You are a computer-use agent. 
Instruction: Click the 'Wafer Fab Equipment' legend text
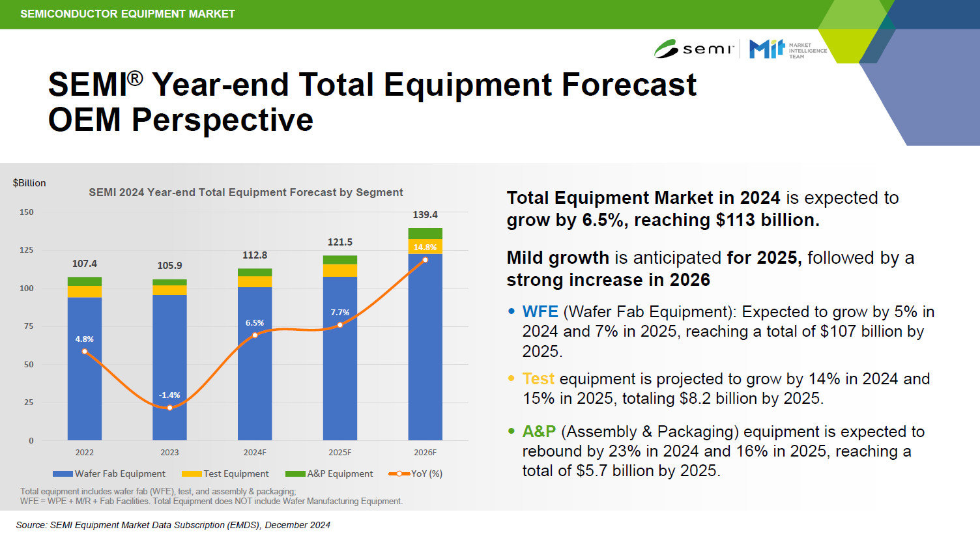pos(120,474)
